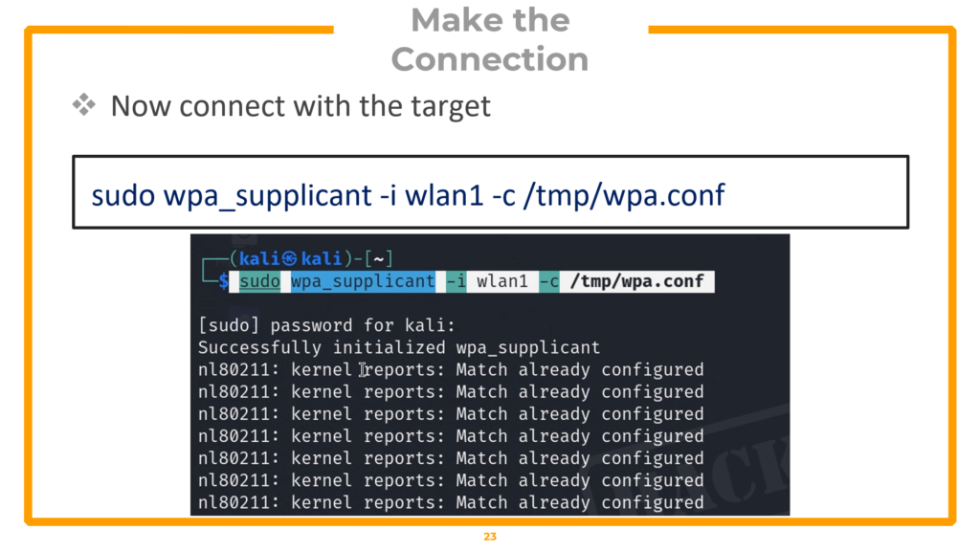Image resolution: width=980 pixels, height=551 pixels.
Task: Click the diamond bullet before "Now connect"
Action: 83,105
